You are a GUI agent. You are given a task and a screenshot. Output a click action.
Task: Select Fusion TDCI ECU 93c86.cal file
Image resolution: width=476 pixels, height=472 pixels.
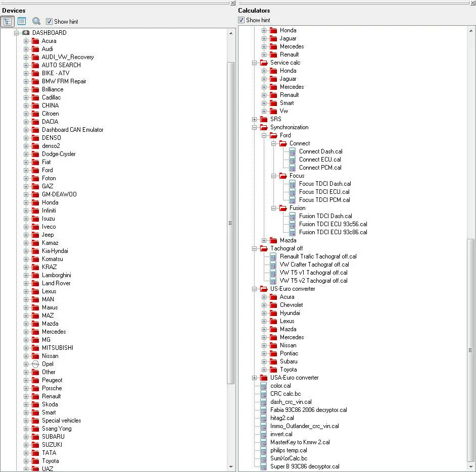(x=333, y=232)
